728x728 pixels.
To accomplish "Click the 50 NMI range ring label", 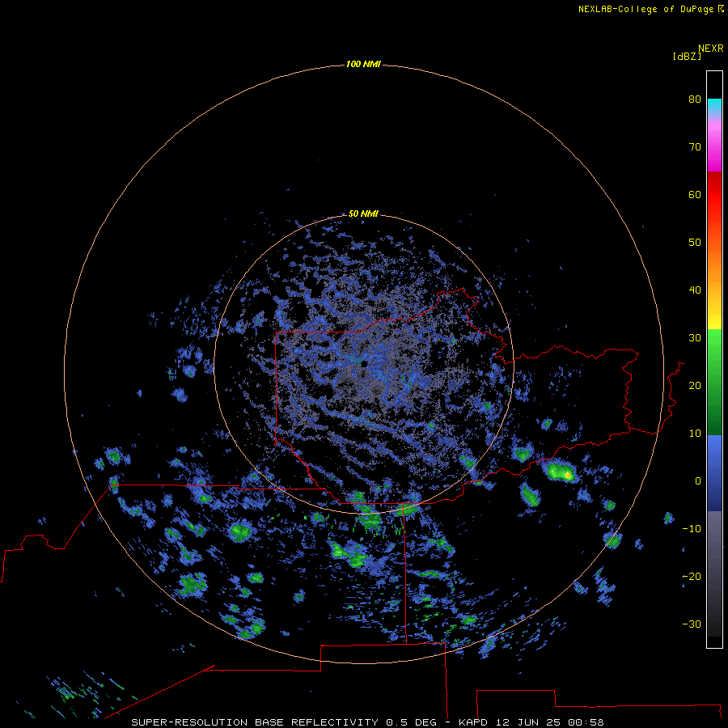I will point(363,214).
